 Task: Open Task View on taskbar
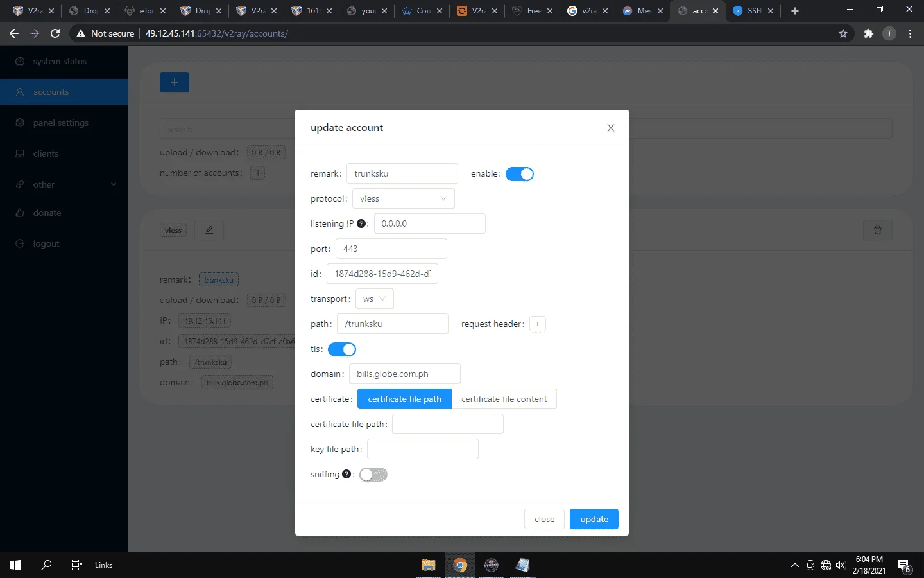click(77, 565)
